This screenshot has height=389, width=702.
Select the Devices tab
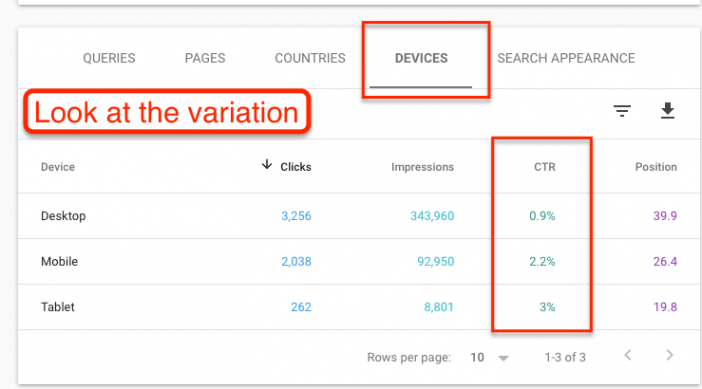tap(421, 58)
